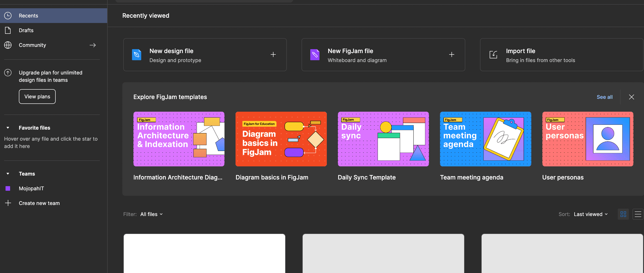The image size is (644, 273).
Task: Click See all templates link
Action: click(x=604, y=97)
